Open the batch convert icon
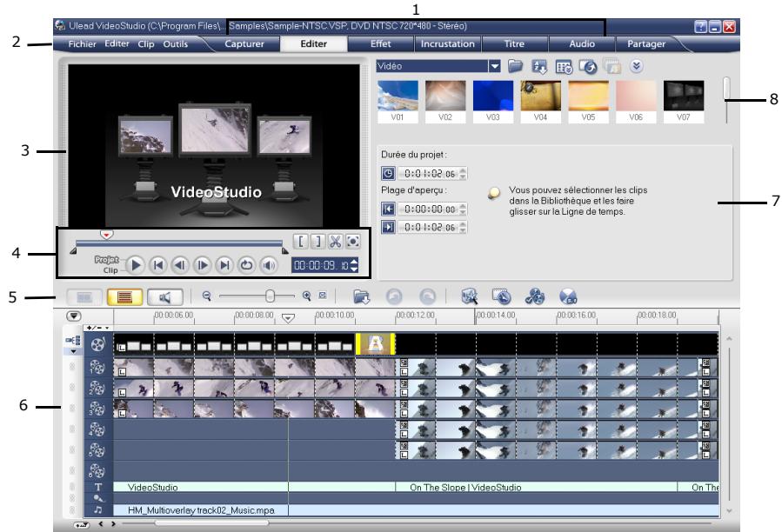The width and height of the screenshot is (782, 532). [x=502, y=296]
